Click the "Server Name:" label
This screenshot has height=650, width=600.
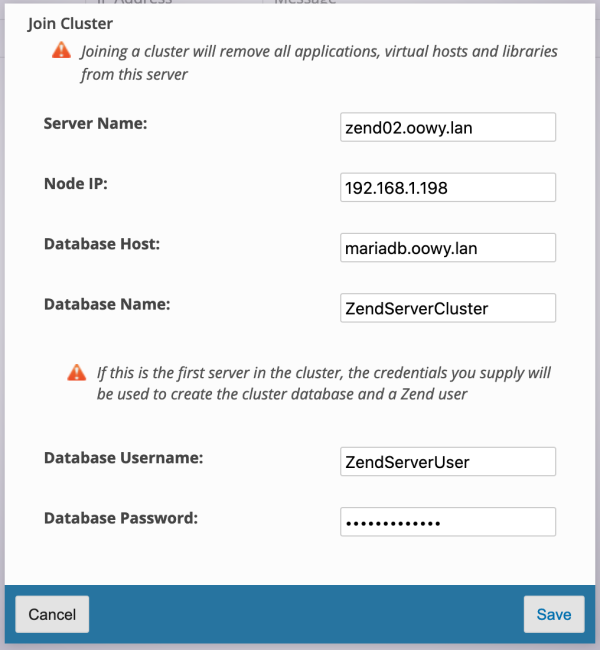point(95,124)
